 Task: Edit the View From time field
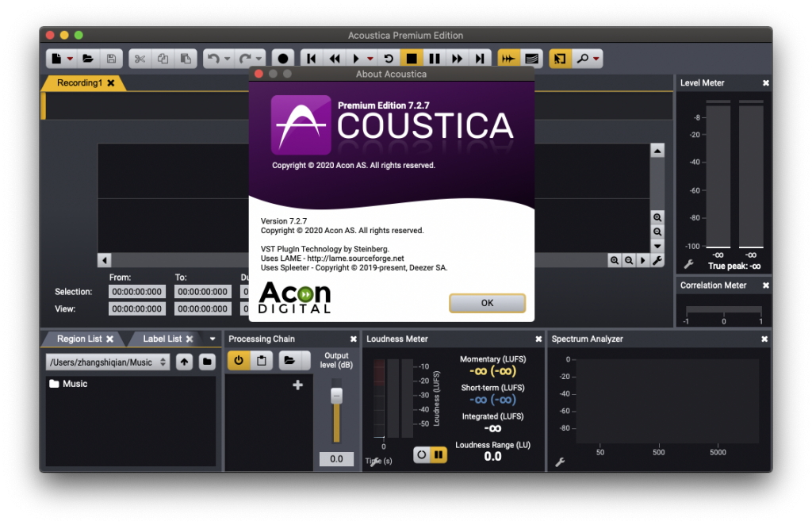(x=136, y=308)
